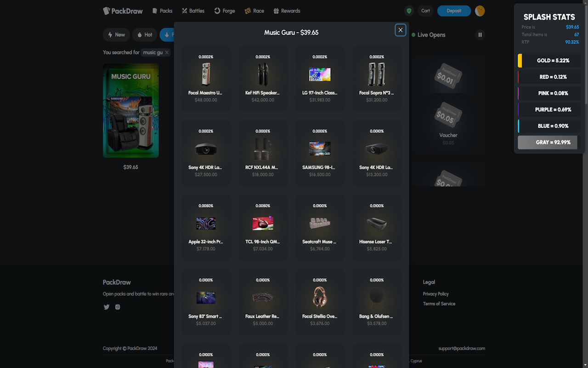The height and width of the screenshot is (368, 588).
Task: Toggle the GRAY rarity filter
Action: pos(548,142)
